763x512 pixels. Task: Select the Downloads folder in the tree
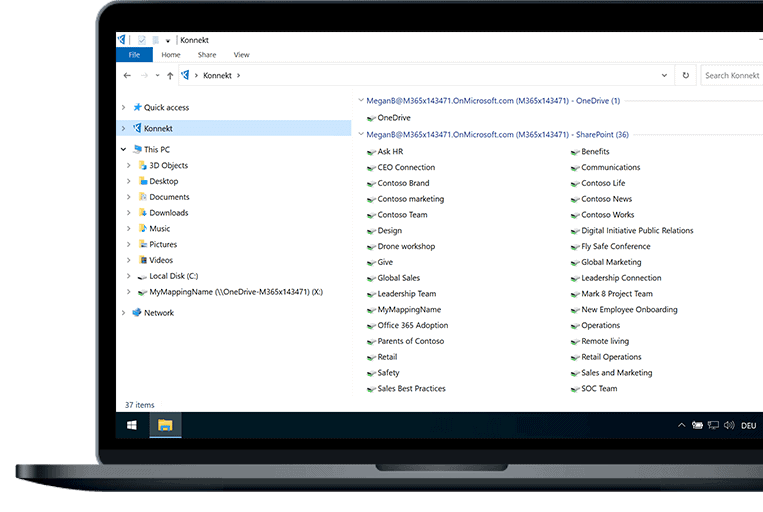click(168, 213)
